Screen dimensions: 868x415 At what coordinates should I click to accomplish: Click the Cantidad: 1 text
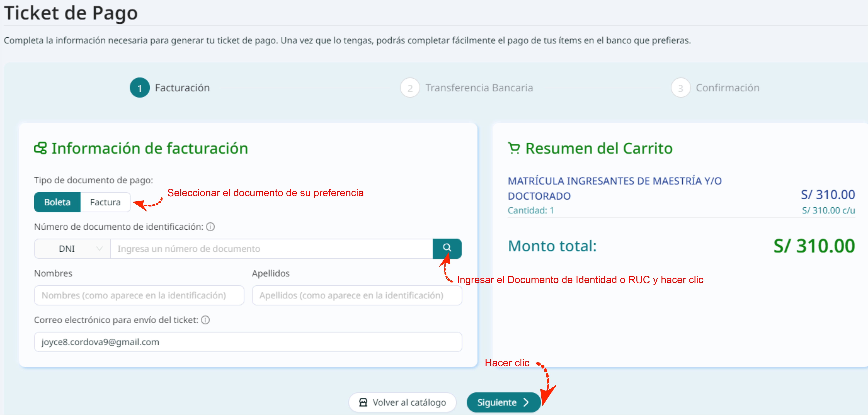pyautogui.click(x=531, y=210)
